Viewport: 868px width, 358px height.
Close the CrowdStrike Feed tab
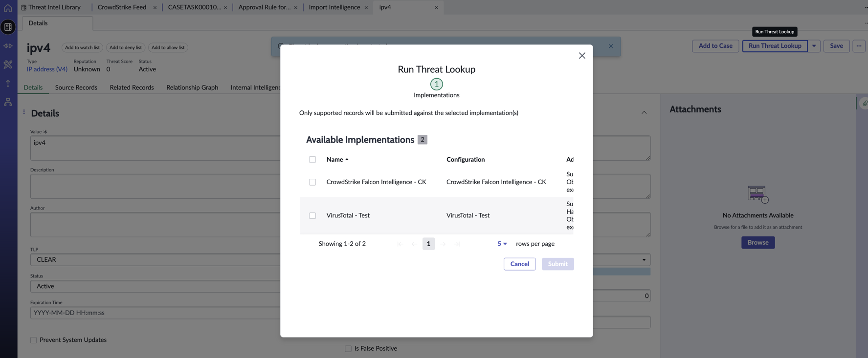coord(155,7)
